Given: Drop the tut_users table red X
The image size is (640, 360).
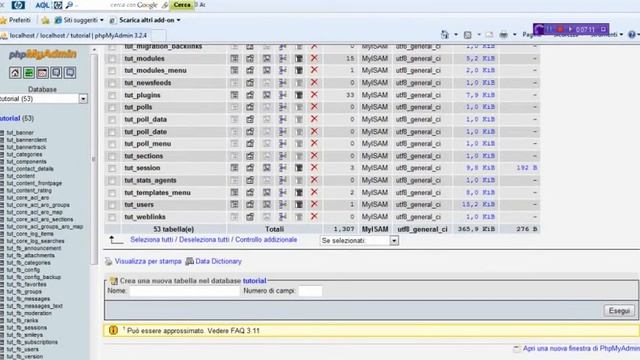Looking at the screenshot, I should 314,204.
